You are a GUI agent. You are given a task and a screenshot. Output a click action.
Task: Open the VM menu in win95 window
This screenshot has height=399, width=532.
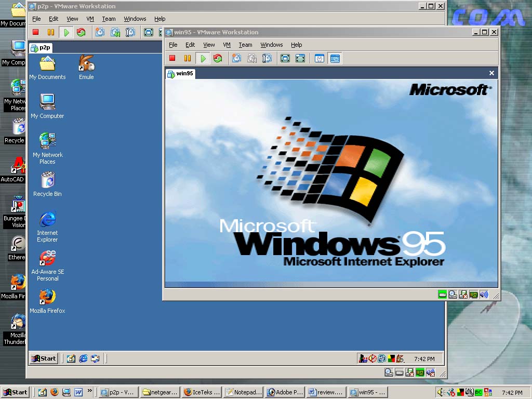coord(227,45)
